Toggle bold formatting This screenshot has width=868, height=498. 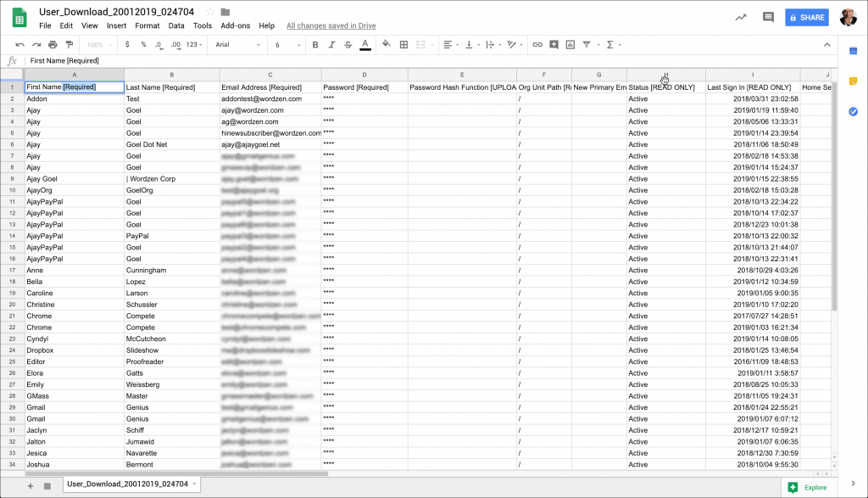coord(315,44)
